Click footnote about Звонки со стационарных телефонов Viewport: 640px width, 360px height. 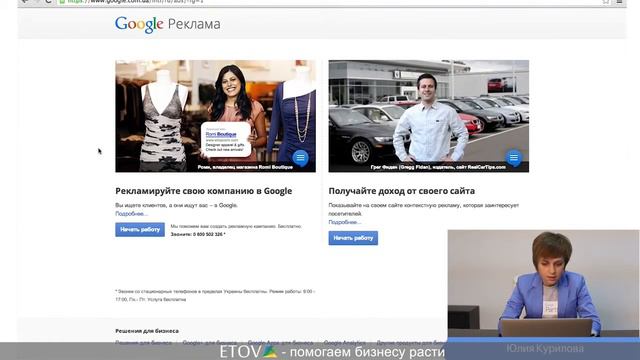tap(215, 296)
